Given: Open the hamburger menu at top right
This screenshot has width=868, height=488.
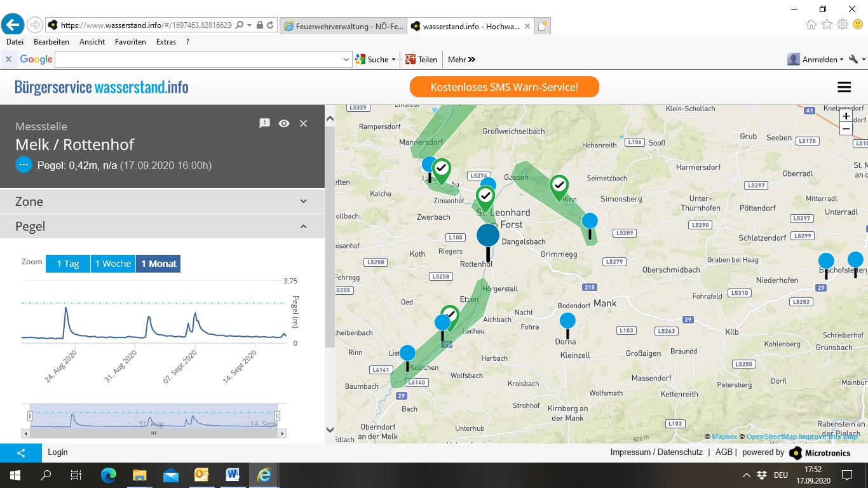Looking at the screenshot, I should click(x=844, y=87).
